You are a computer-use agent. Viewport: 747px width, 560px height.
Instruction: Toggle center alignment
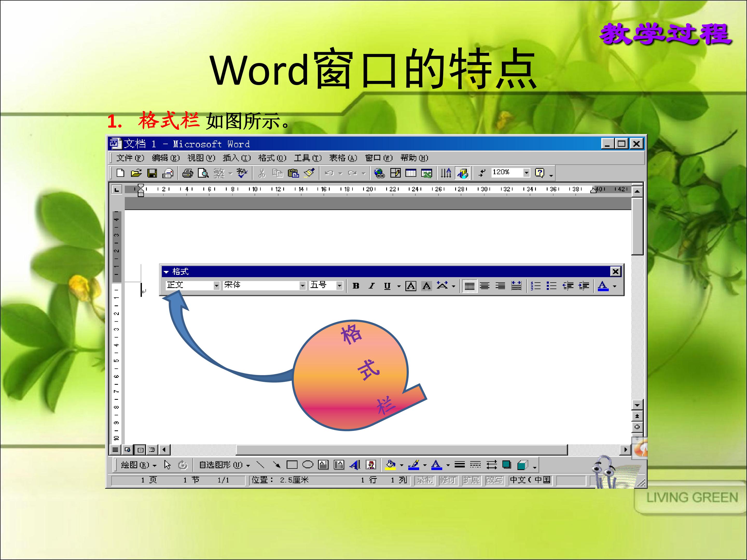[x=485, y=286]
